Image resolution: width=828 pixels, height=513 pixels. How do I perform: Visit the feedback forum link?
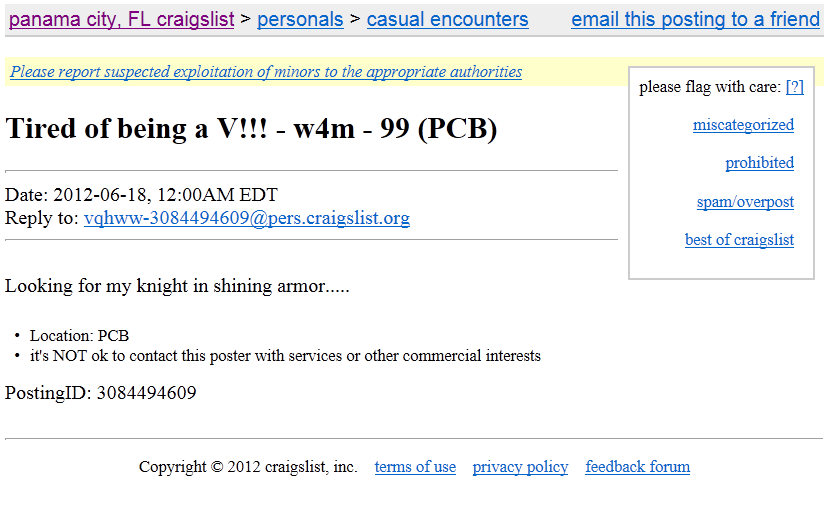tap(637, 467)
